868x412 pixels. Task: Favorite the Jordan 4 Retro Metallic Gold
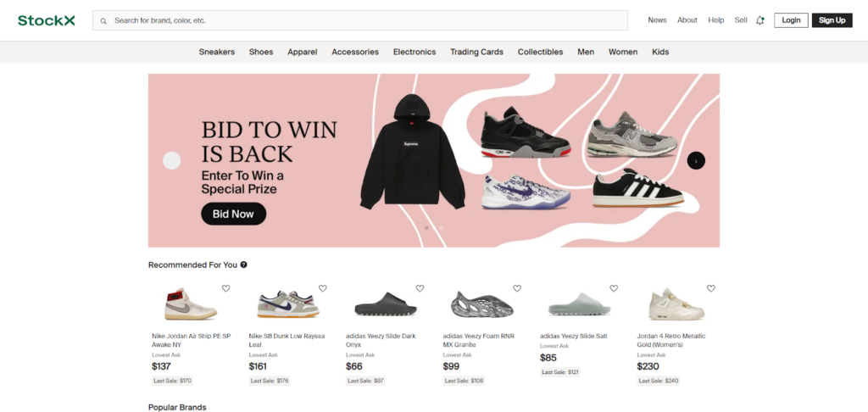[711, 288]
